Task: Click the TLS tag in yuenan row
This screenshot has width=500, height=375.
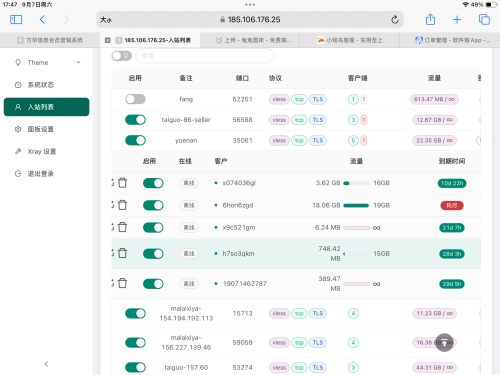Action: tap(318, 141)
